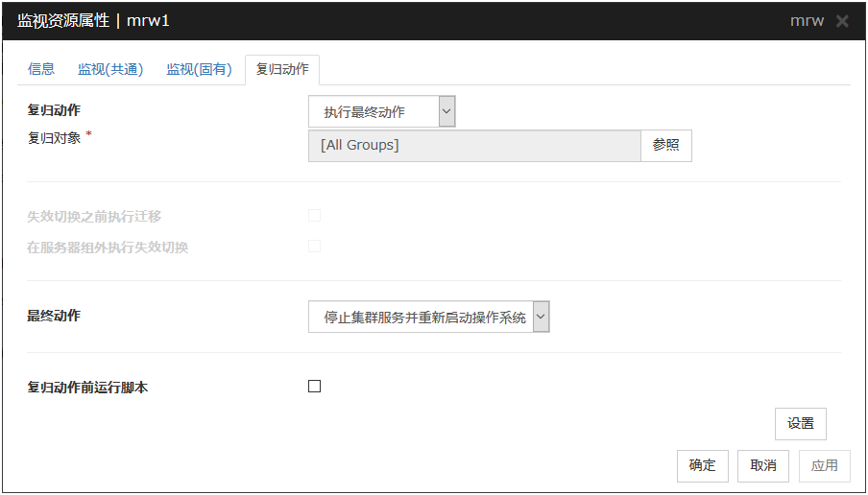Click the 最终动作 label text
Screen dimensions: 868x495
coord(54,316)
